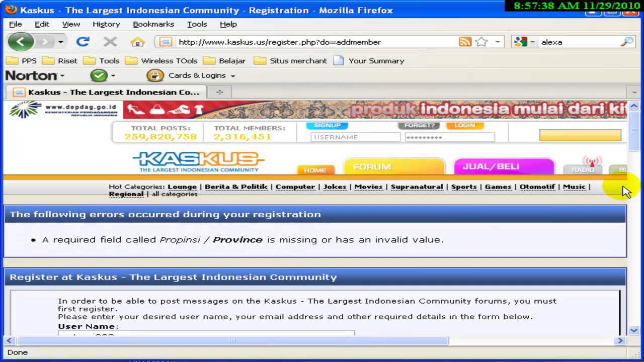Click the LOGIN button
This screenshot has height=362, width=644.
tap(464, 125)
